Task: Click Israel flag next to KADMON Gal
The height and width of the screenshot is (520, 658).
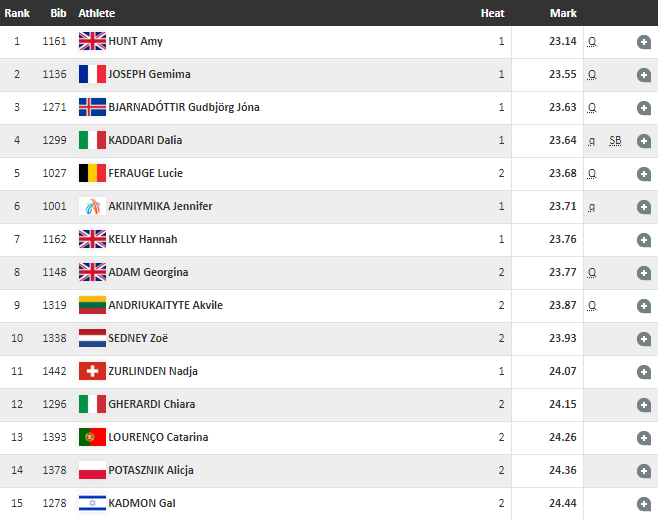Action: (x=92, y=503)
